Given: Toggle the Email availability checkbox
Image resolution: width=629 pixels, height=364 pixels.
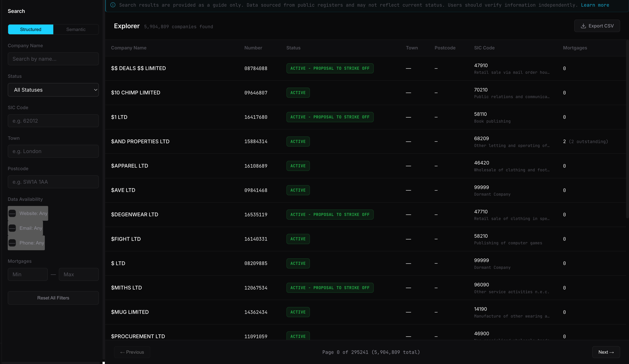Looking at the screenshot, I should [12, 228].
